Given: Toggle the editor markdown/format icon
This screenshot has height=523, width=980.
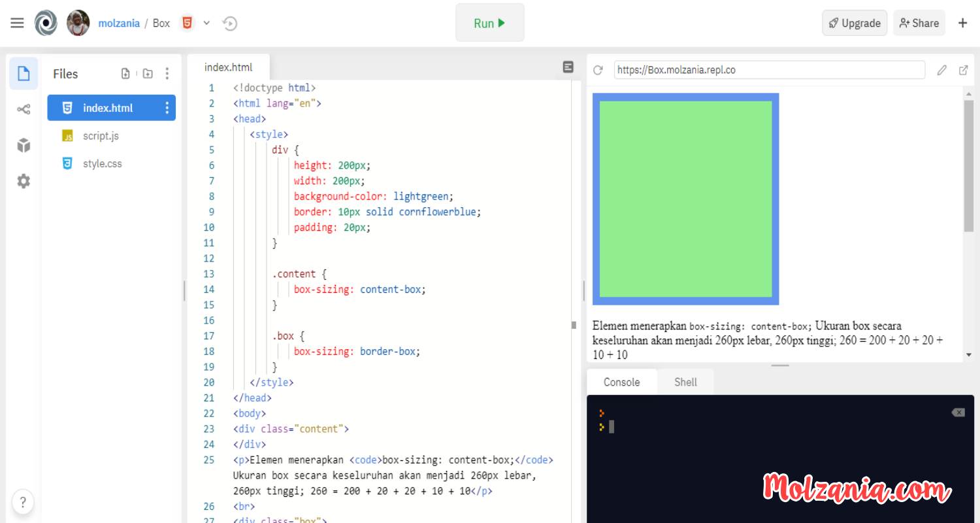Looking at the screenshot, I should (568, 67).
